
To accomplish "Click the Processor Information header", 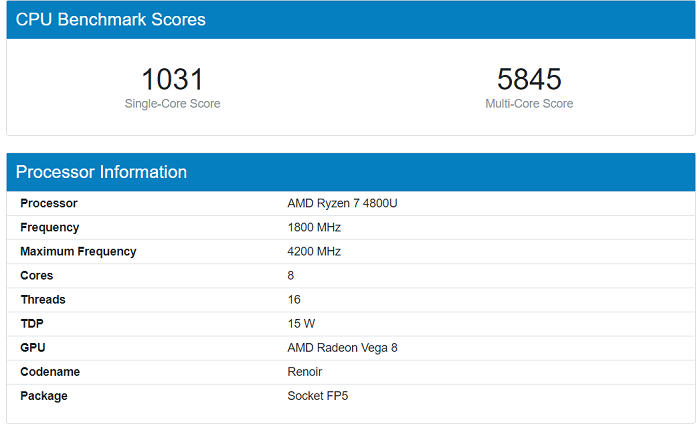I will [x=101, y=172].
